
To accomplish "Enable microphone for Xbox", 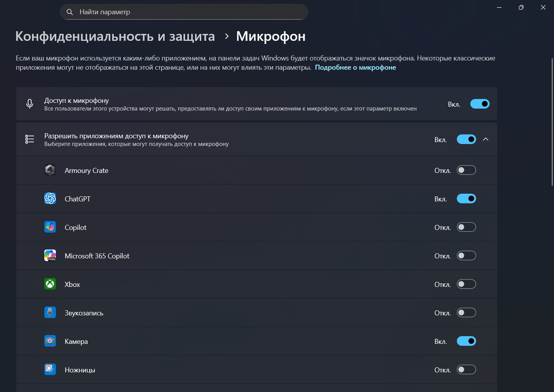I will pos(466,284).
